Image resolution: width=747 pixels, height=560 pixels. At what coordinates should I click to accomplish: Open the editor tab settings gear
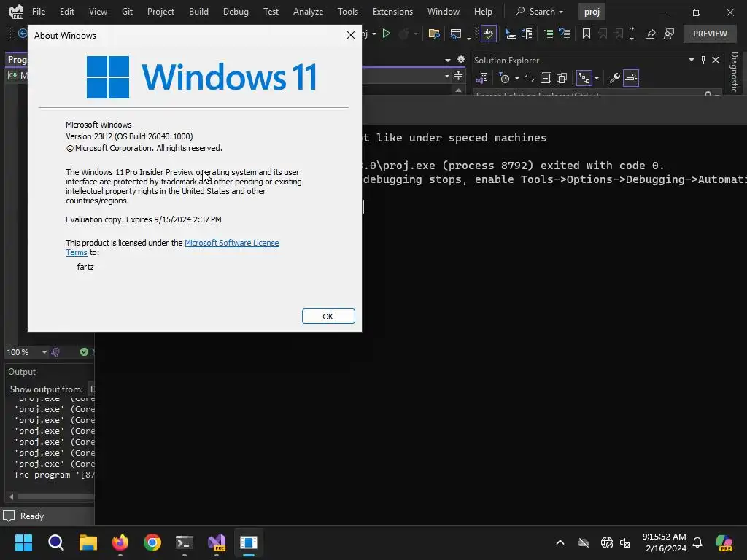click(461, 60)
